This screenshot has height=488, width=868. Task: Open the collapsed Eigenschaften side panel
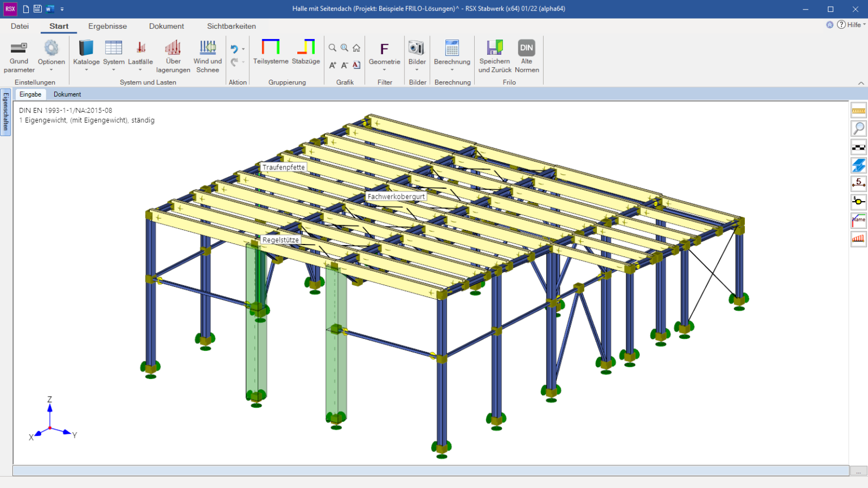pyautogui.click(x=6, y=112)
